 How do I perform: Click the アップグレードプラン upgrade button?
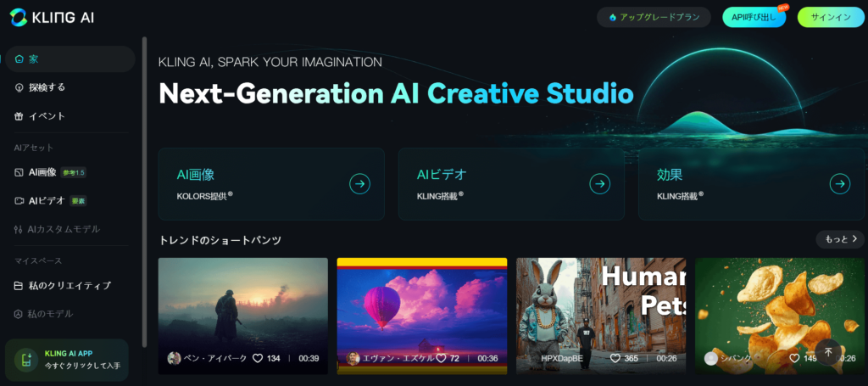[654, 17]
